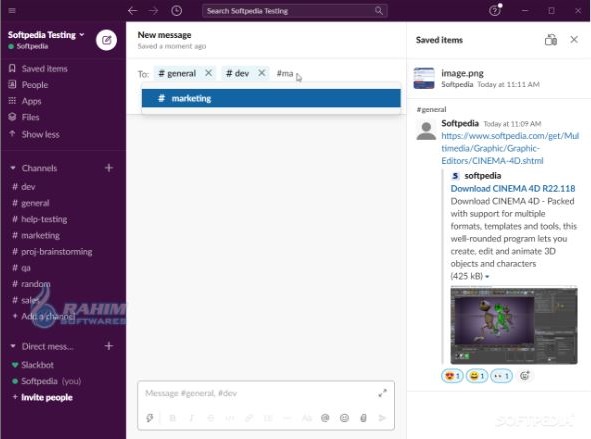Toggle the Aa formatting toolbar
The width and height of the screenshot is (591, 439).
coord(306,418)
